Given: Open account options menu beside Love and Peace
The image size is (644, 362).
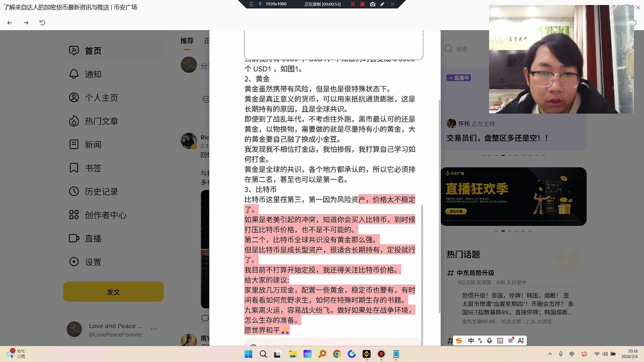Looking at the screenshot, I should click(x=154, y=329).
